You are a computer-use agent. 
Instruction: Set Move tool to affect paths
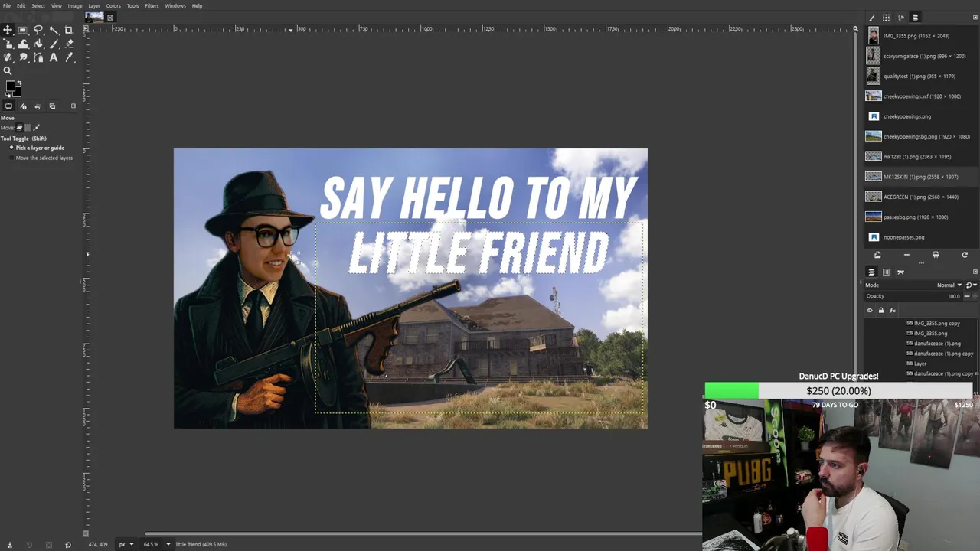(37, 128)
